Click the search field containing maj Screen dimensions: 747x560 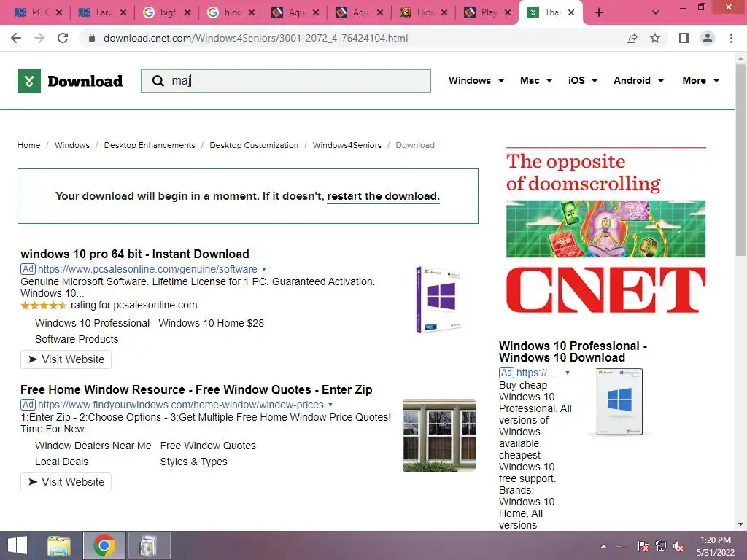[x=286, y=81]
